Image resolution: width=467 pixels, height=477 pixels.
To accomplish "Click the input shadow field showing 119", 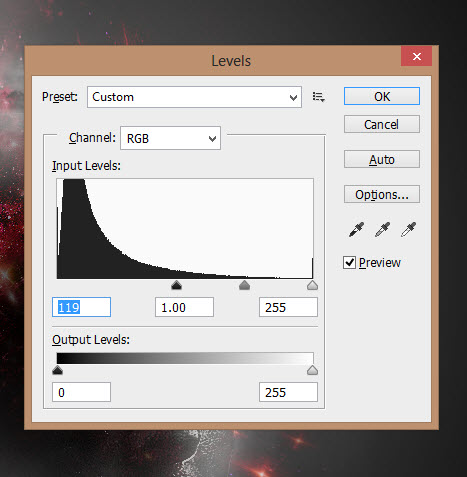I will [81, 307].
